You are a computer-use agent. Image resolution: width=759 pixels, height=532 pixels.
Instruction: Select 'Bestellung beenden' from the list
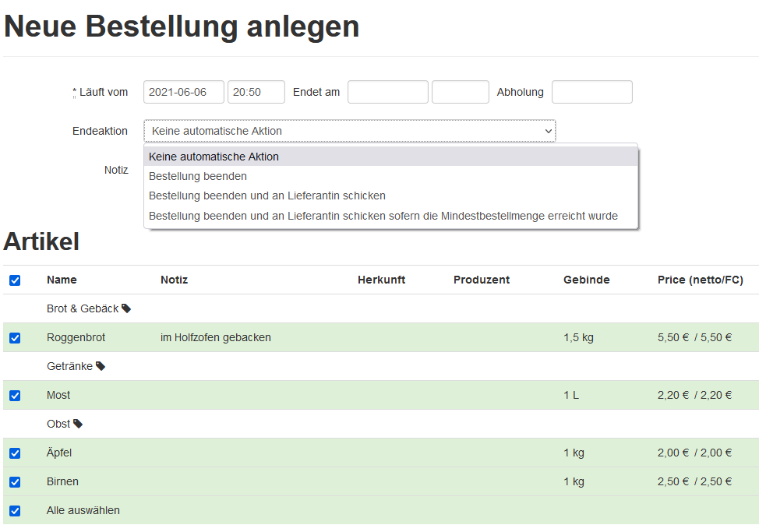[198, 176]
